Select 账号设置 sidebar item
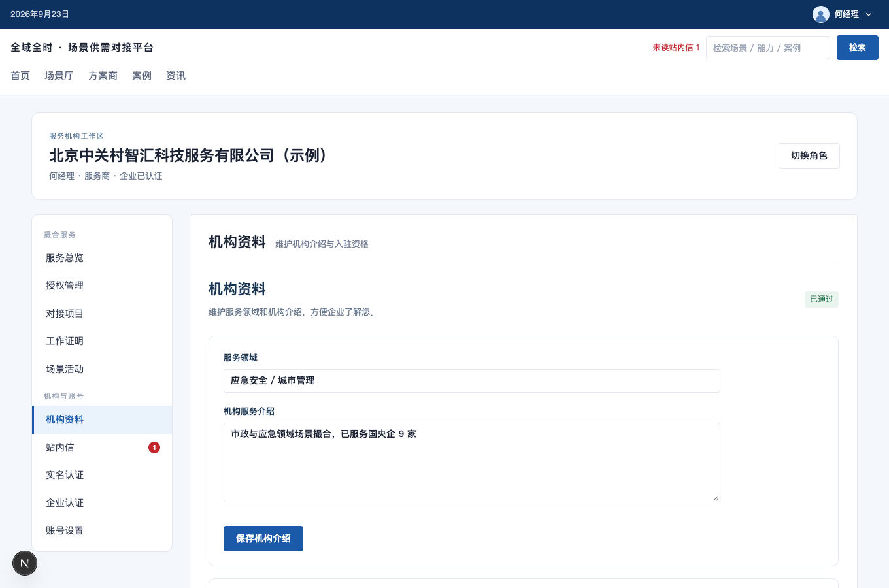This screenshot has height=588, width=889. click(102, 531)
